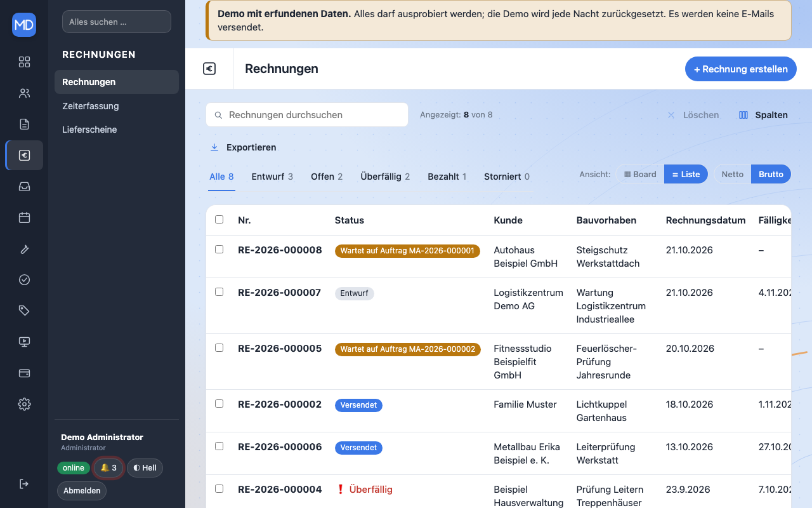The height and width of the screenshot is (508, 812).
Task: Switch the view to Liste
Action: coord(686,174)
